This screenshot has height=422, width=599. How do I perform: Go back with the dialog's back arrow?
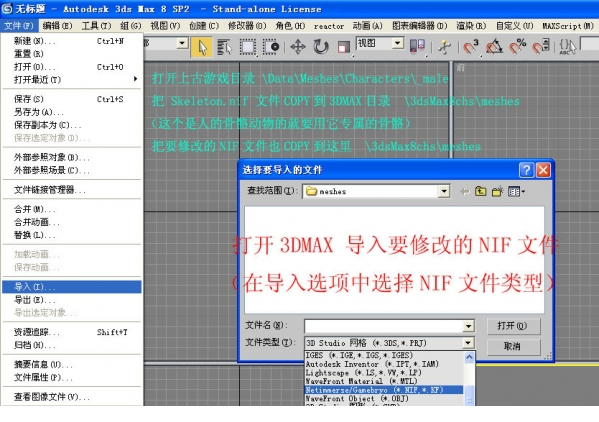pyautogui.click(x=465, y=191)
